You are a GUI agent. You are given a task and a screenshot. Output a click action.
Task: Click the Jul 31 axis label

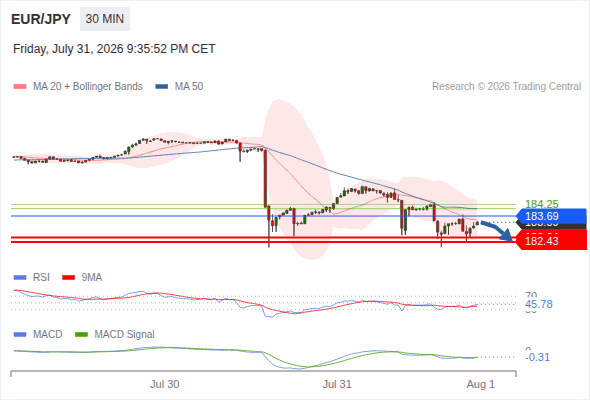tap(337, 384)
